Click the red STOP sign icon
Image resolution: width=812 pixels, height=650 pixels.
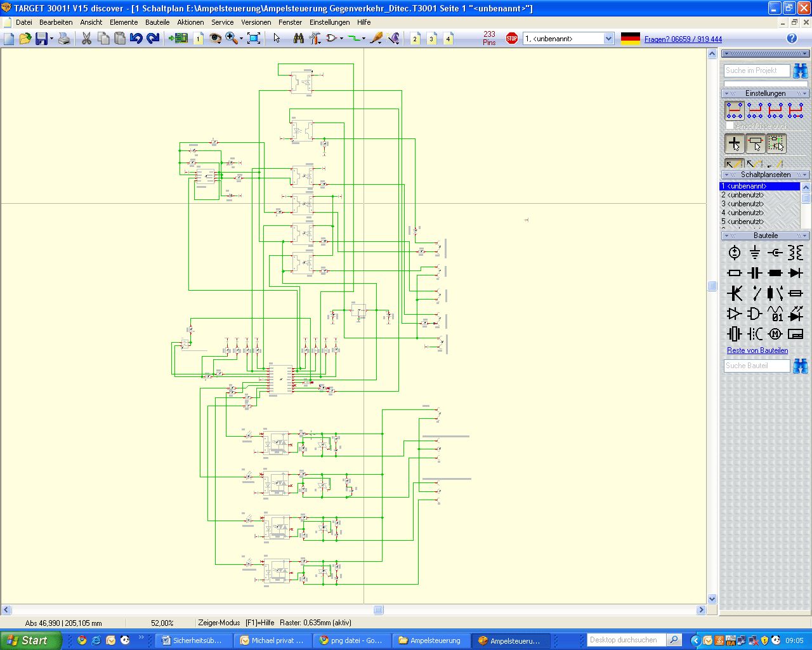(512, 39)
